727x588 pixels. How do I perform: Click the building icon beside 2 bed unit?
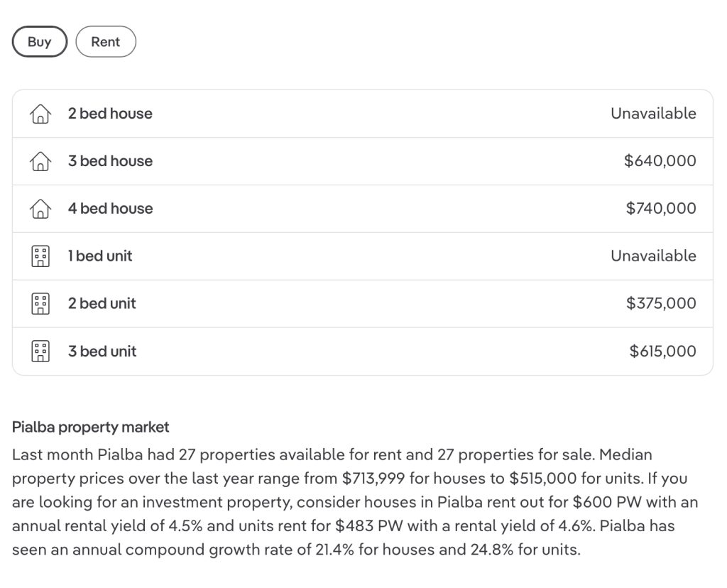(x=40, y=304)
